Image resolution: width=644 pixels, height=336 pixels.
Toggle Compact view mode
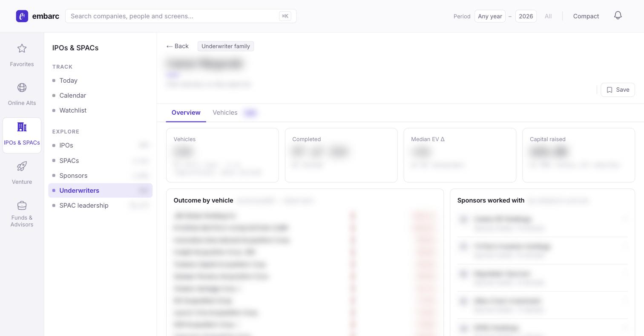tap(586, 16)
